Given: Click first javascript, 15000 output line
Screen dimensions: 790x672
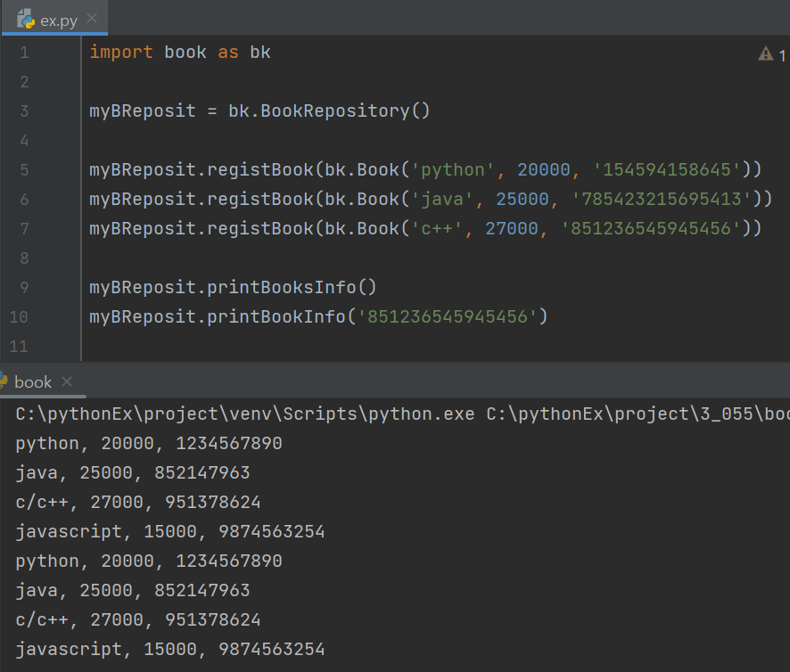Looking at the screenshot, I should click(x=170, y=531).
